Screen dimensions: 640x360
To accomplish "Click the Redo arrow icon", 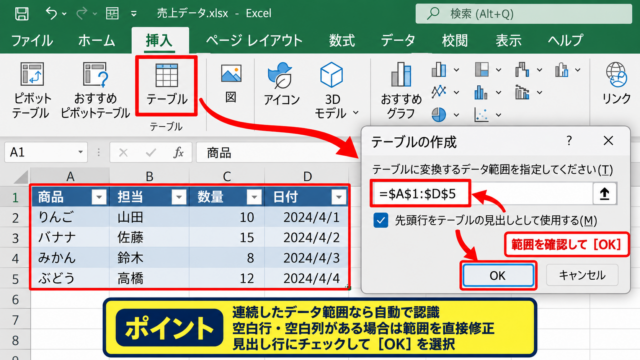I will 82,13.
